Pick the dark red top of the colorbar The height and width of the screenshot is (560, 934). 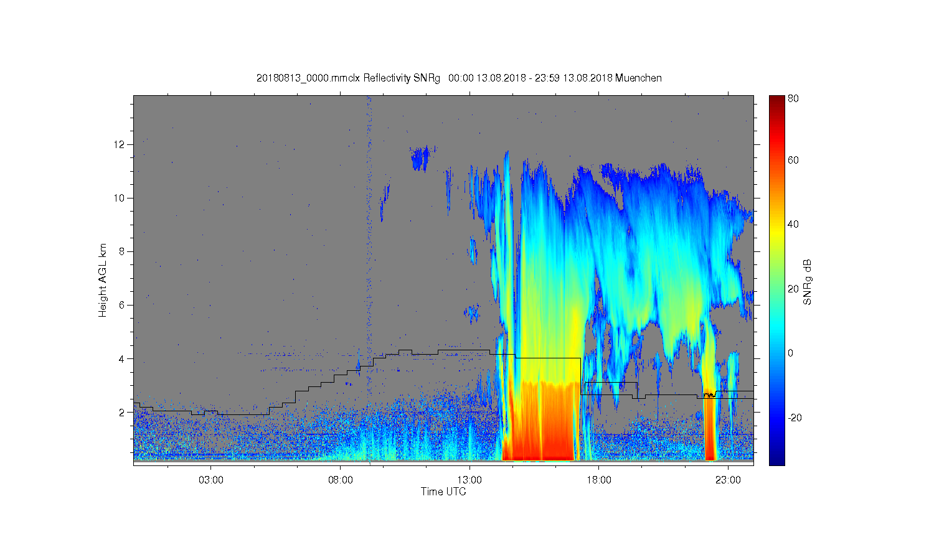point(776,100)
